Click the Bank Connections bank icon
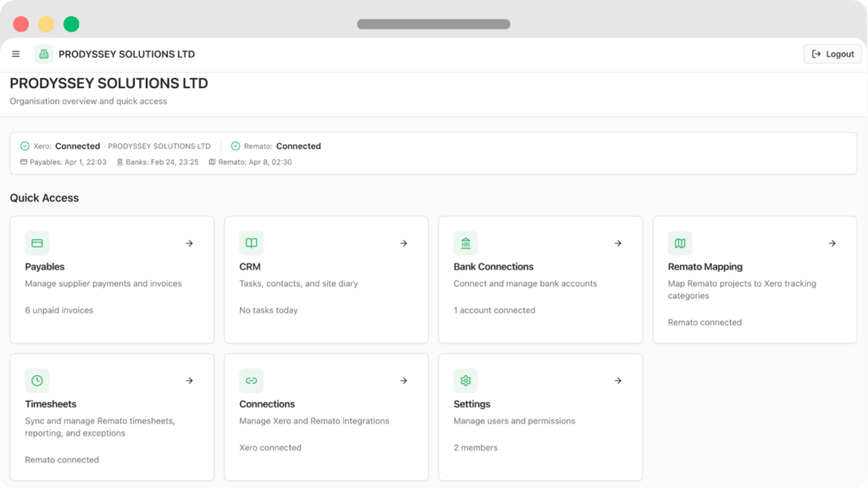 click(465, 243)
